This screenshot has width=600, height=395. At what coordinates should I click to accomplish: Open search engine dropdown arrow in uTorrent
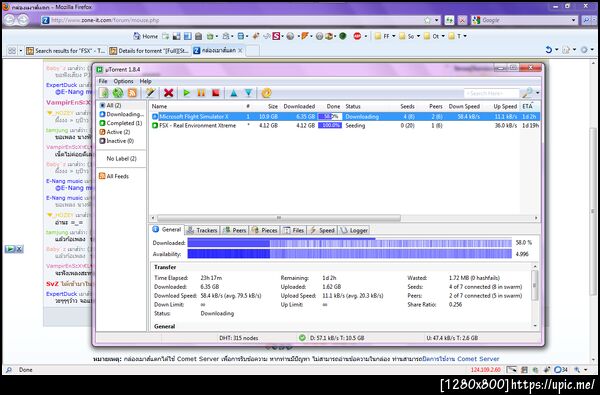tap(537, 93)
